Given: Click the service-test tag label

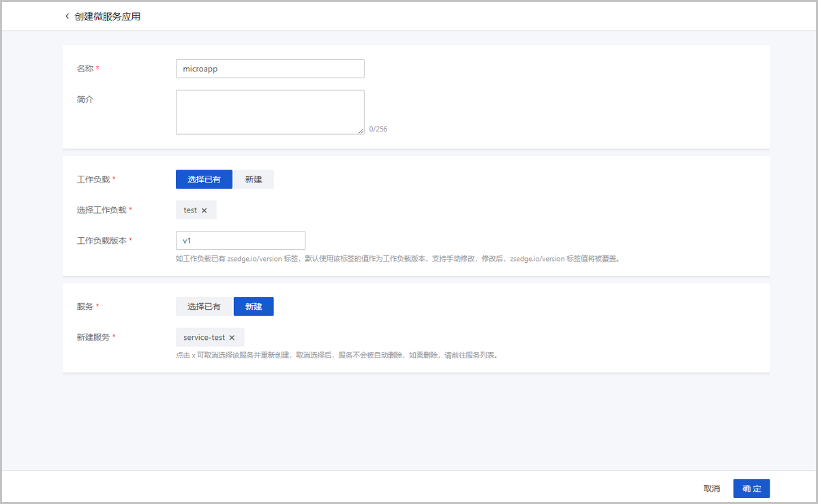Looking at the screenshot, I should [204, 338].
